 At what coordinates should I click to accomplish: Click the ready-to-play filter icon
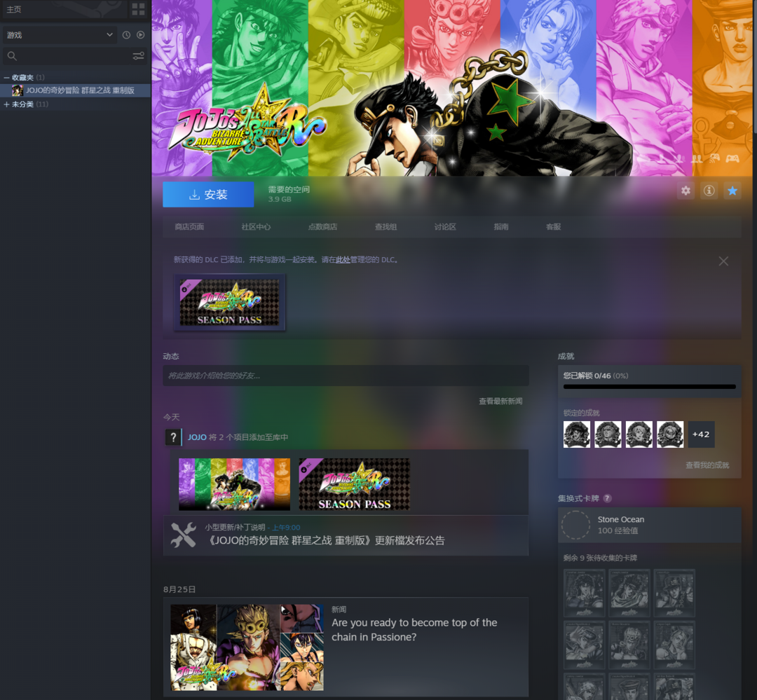point(140,35)
